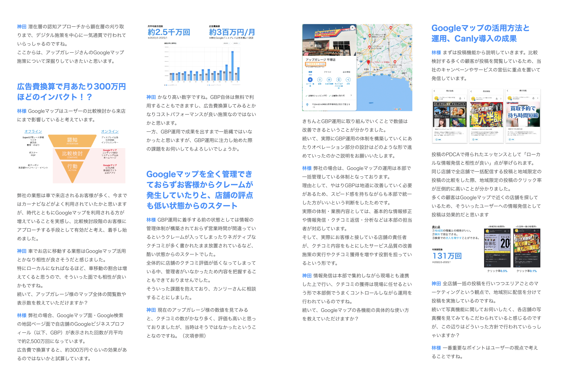
Task: Open the 2022/02 start date dropdown
Action: (226, 43)
